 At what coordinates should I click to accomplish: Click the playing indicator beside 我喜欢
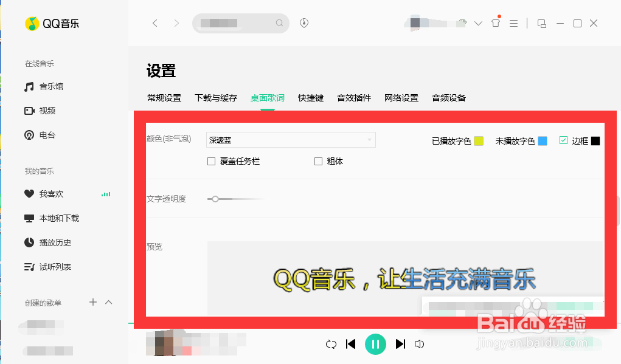point(106,194)
